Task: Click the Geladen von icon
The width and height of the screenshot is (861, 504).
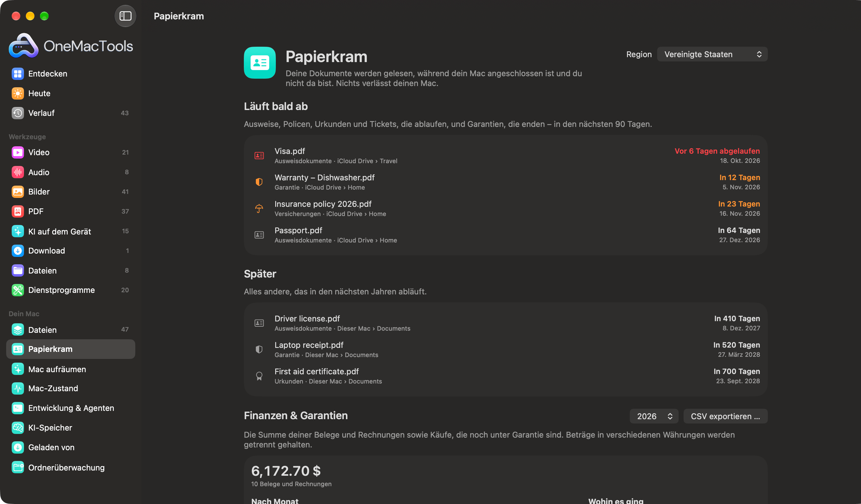Action: point(18,447)
